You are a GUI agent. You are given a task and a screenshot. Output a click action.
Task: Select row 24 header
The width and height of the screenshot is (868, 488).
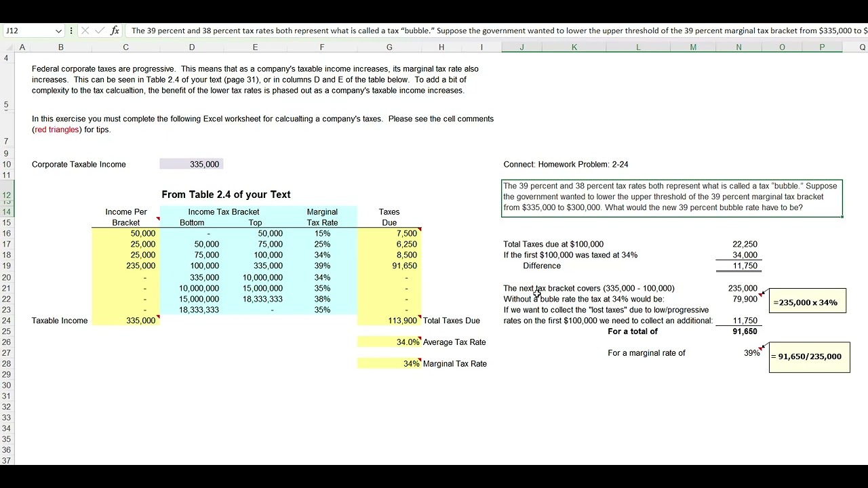pyautogui.click(x=7, y=321)
